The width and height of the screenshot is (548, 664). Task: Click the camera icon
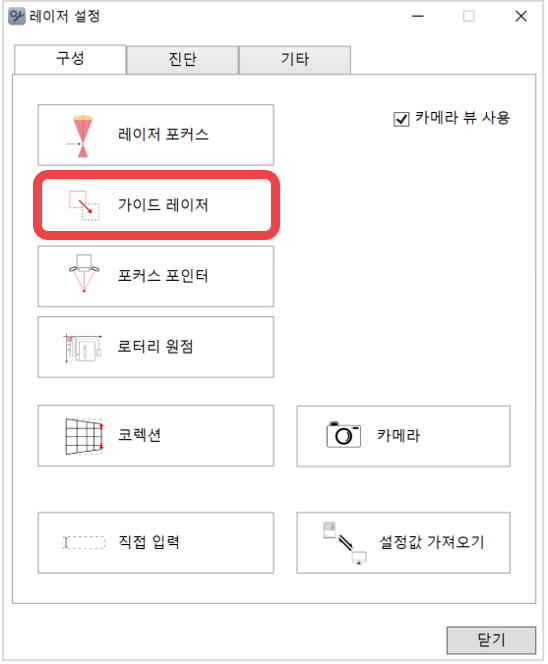[343, 435]
